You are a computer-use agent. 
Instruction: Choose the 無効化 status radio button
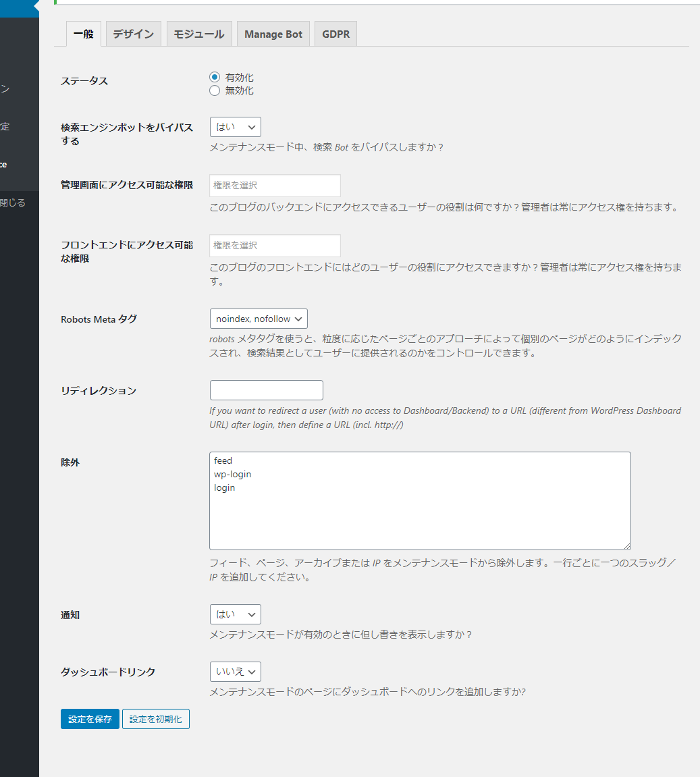[x=215, y=90]
